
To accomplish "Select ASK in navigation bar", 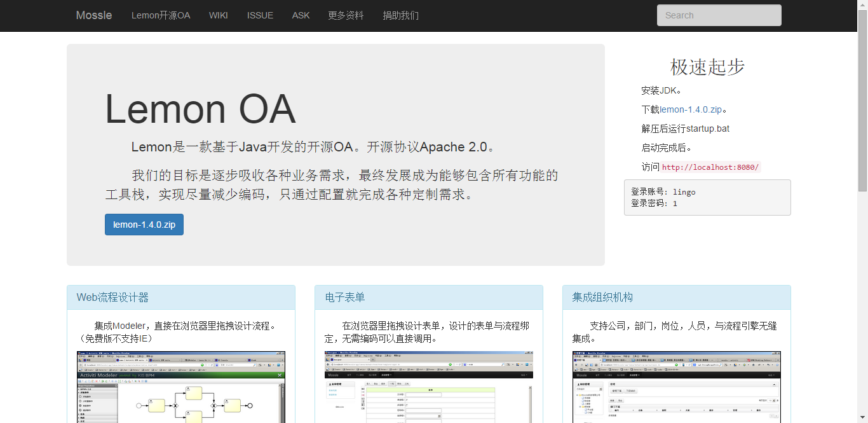I will (301, 15).
